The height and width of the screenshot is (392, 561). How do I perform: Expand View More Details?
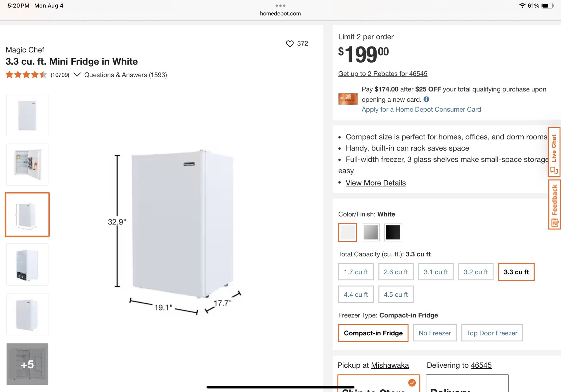pyautogui.click(x=375, y=183)
